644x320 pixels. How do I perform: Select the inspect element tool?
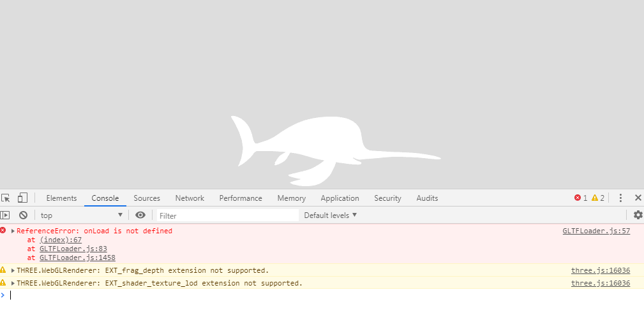coord(6,198)
